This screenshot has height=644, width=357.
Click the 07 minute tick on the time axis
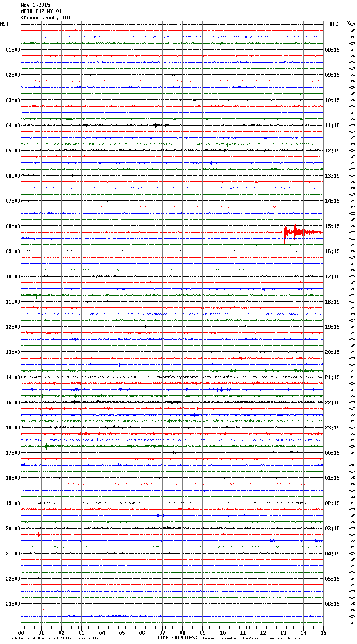point(162,633)
